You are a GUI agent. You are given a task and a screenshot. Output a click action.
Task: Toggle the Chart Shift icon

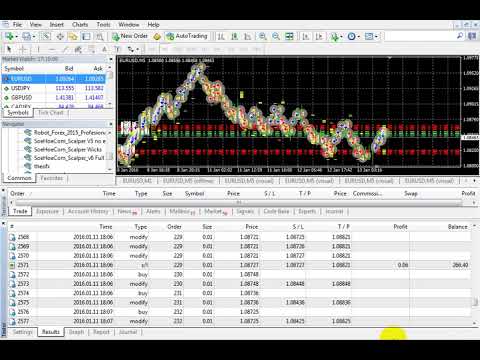click(x=319, y=36)
